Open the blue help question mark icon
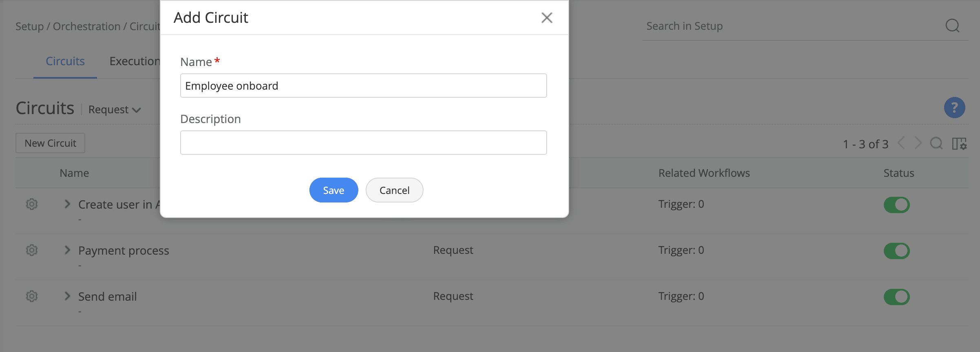 click(x=954, y=108)
